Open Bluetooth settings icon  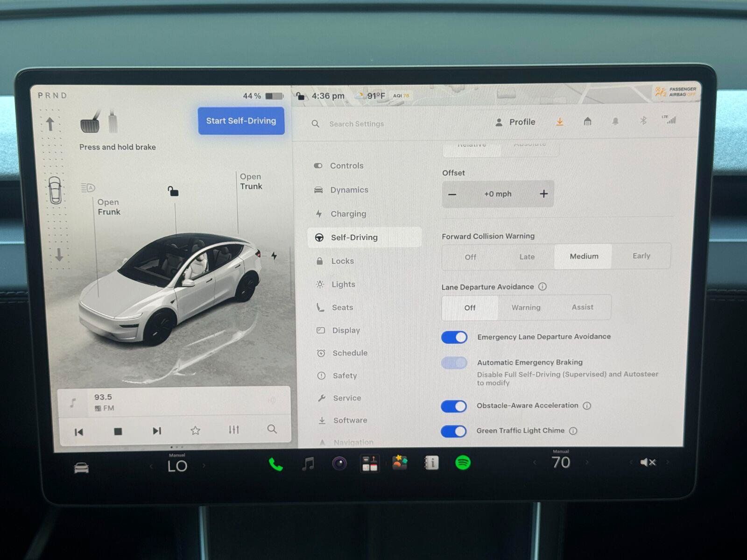[x=643, y=121]
